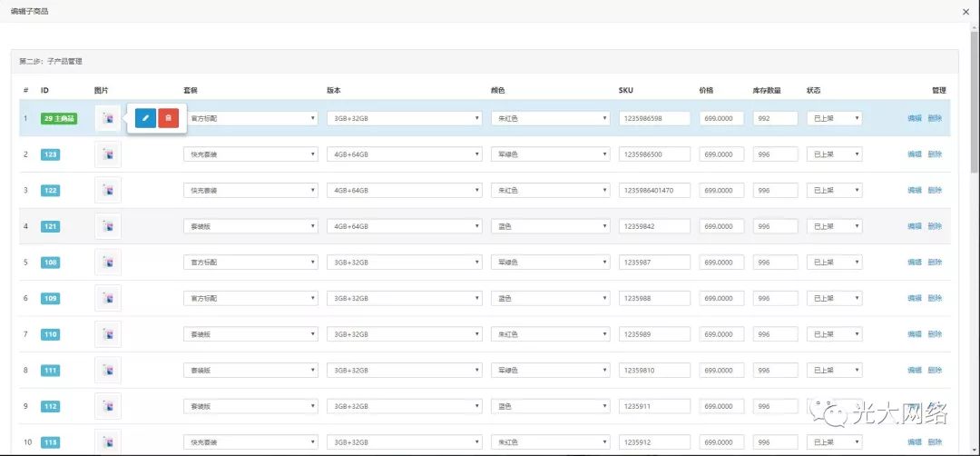Open 颜色 dropdown 军绿色 in row ID 108

[551, 263]
